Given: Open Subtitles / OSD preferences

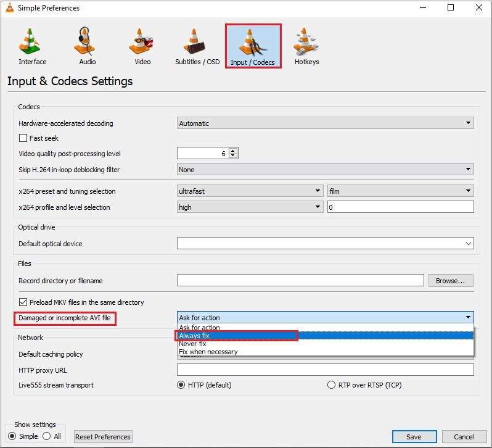Looking at the screenshot, I should [197, 46].
